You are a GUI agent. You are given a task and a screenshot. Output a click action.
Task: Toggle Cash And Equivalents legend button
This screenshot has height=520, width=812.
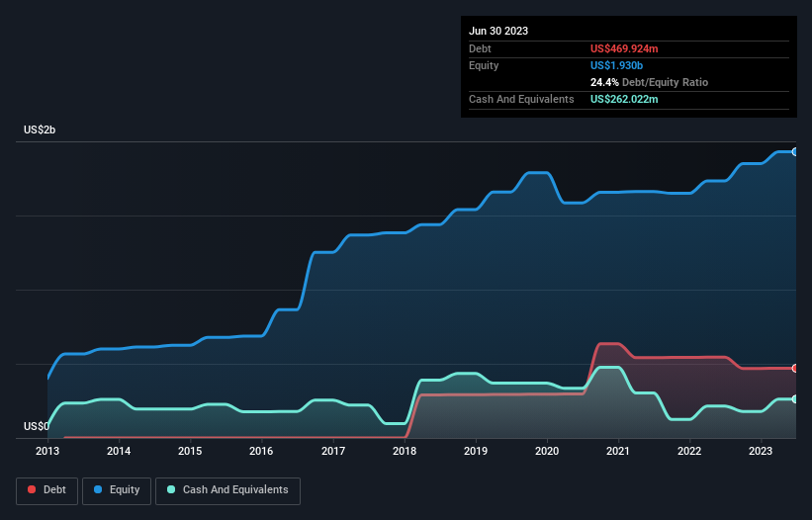[x=227, y=490]
